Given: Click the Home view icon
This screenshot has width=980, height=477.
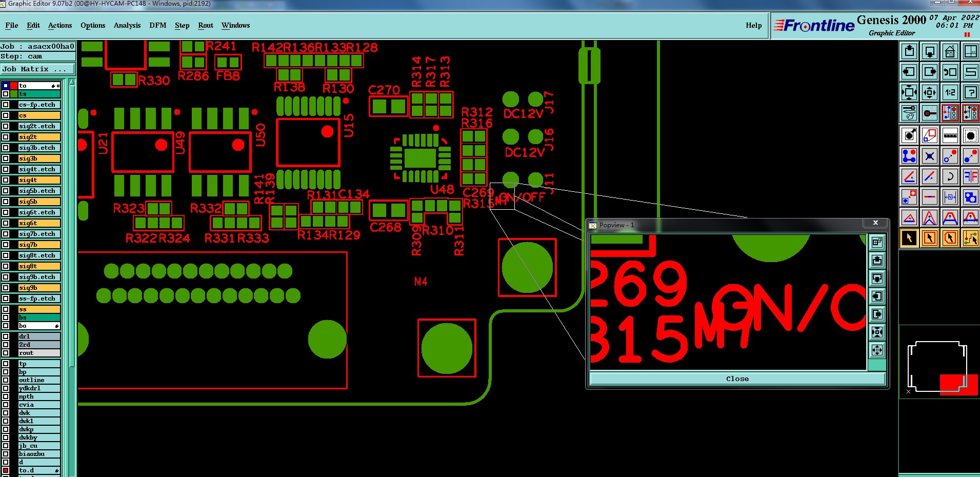Looking at the screenshot, I should click(x=950, y=51).
